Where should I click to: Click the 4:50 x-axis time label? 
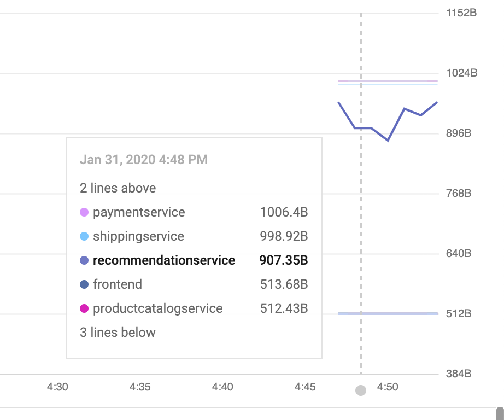click(388, 387)
